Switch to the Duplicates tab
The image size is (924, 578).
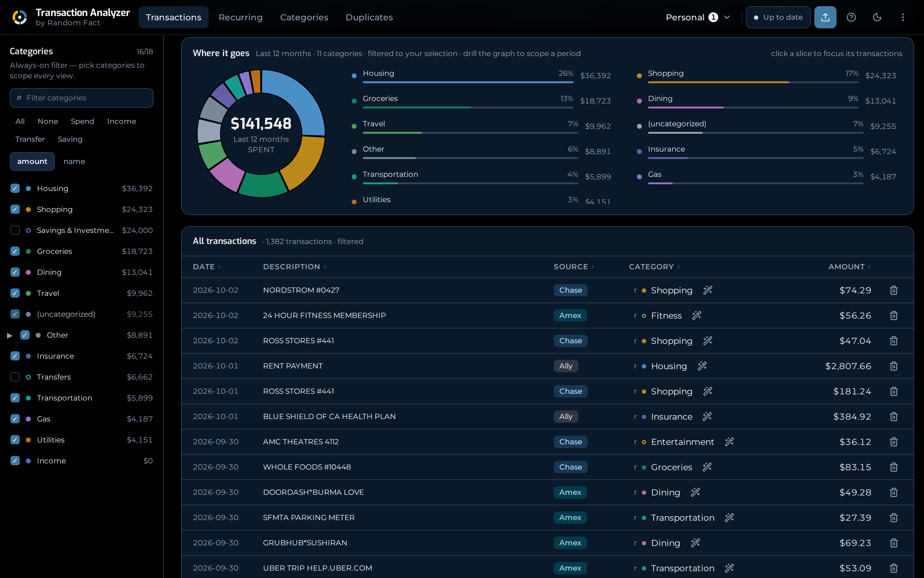(x=369, y=17)
